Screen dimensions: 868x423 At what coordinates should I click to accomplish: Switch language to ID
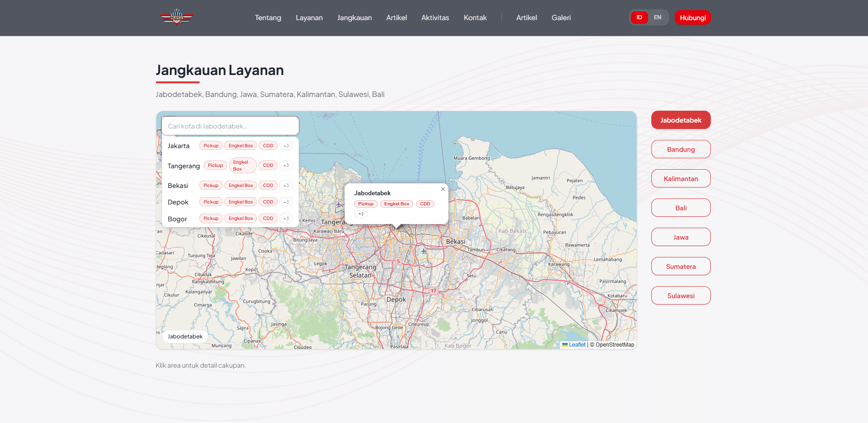639,17
